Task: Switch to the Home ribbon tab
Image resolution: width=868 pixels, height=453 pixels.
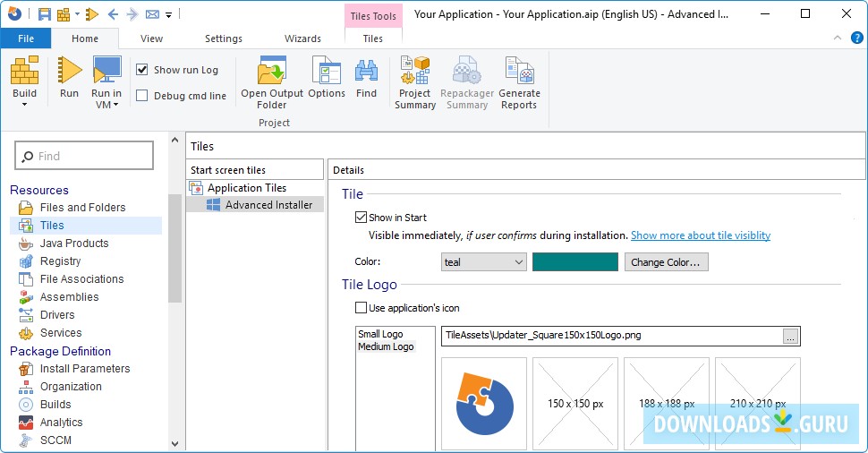Action: 85,38
